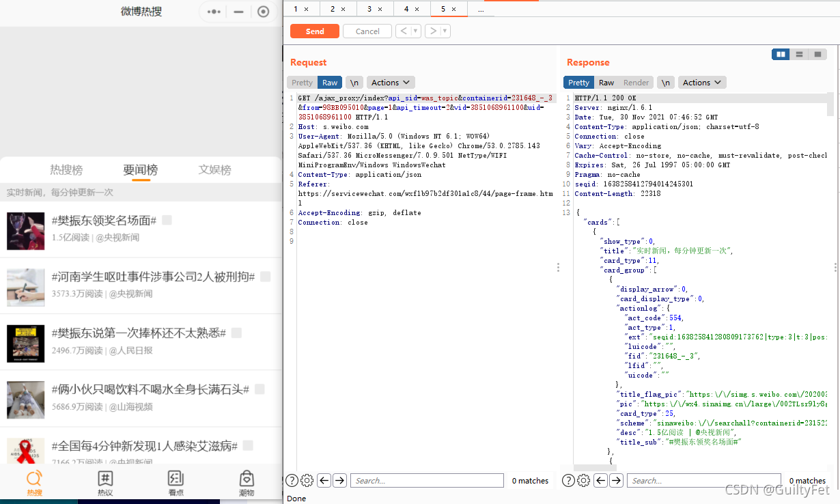This screenshot has width=840, height=504.
Task: Switch Response view to Pretty
Action: pos(578,83)
